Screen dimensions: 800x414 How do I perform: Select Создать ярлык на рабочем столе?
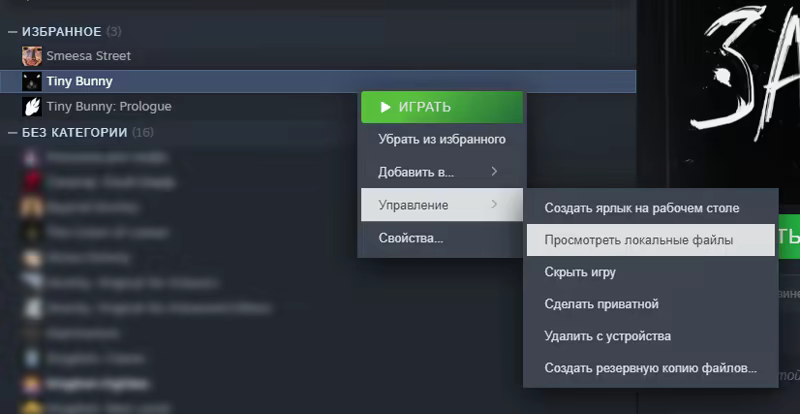[x=641, y=208]
